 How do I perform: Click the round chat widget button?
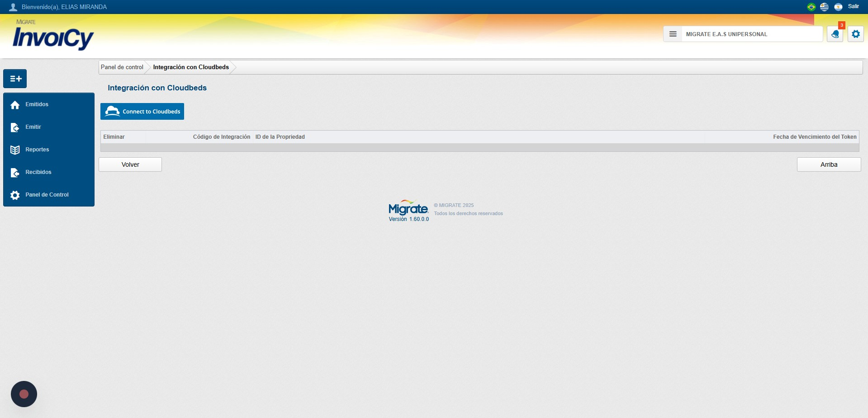pyautogui.click(x=24, y=394)
